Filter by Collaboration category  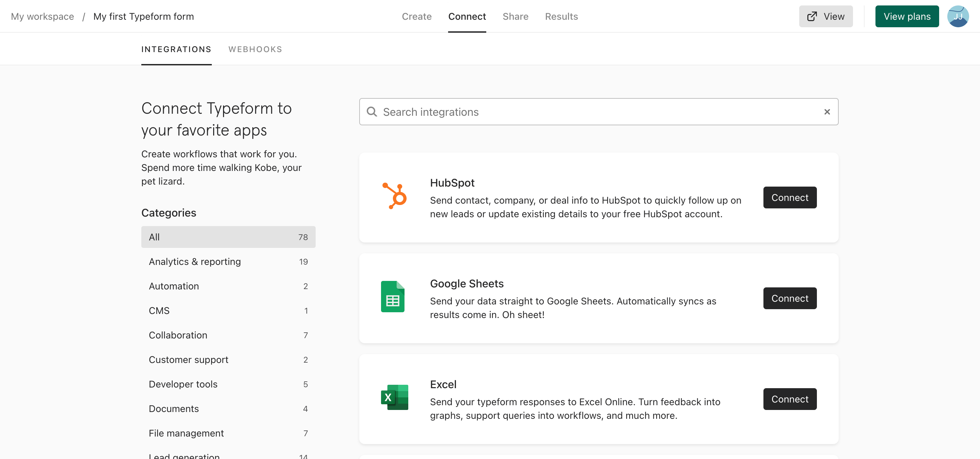[x=228, y=335]
